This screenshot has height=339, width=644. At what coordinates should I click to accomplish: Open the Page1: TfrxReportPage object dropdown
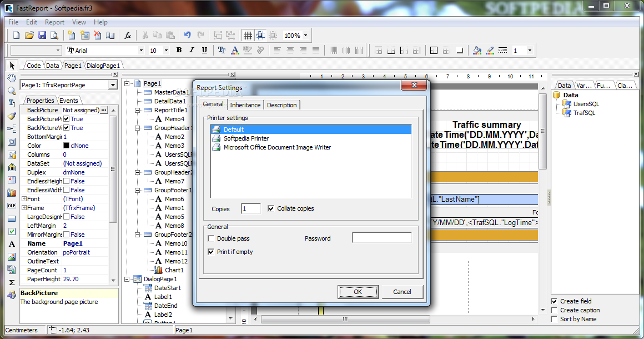click(x=113, y=85)
